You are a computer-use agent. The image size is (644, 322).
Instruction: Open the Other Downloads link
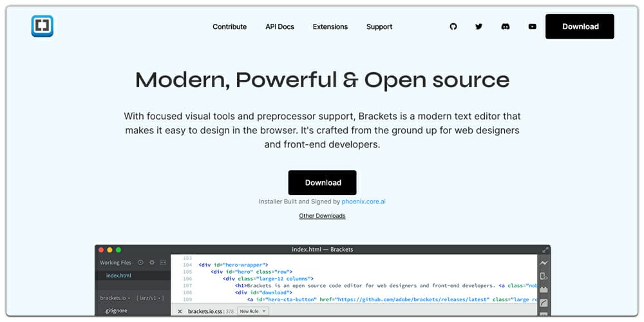pos(322,216)
